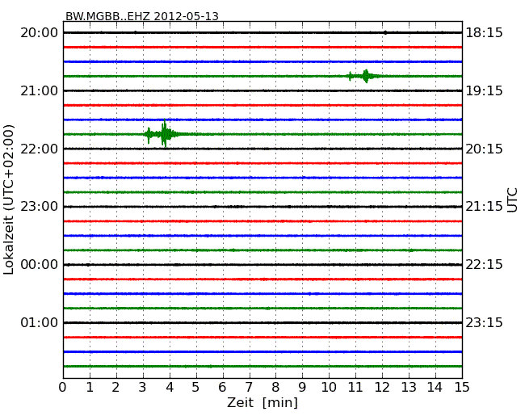Select the 23:00 local time label
Viewport: 525px width, 420px height.
pos(40,207)
